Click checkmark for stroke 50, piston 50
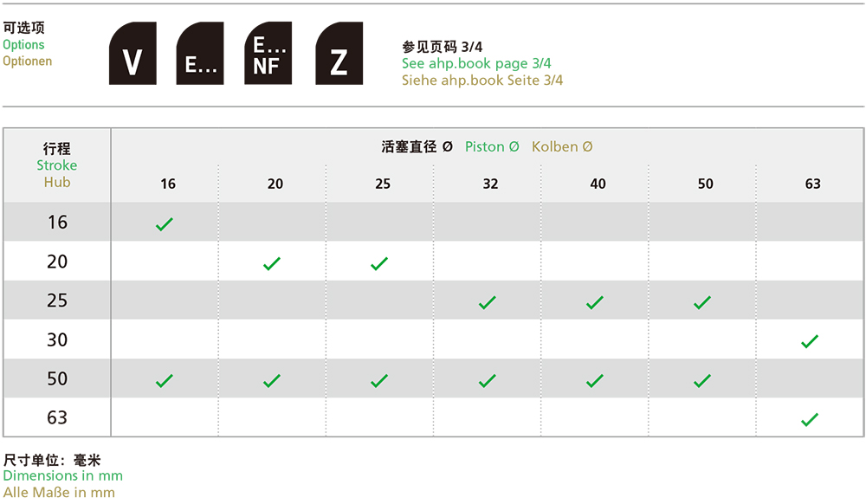Screen dimensions: 866x504 702,381
